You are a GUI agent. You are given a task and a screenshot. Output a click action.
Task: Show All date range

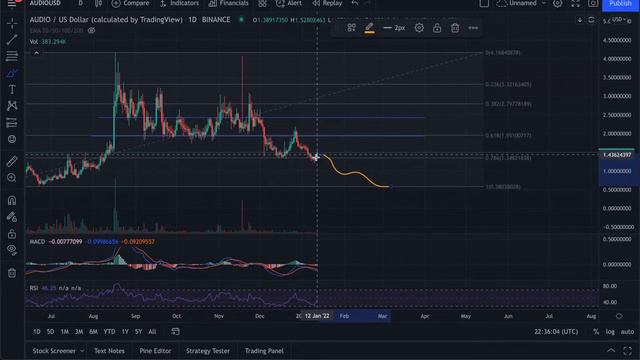pyautogui.click(x=152, y=332)
